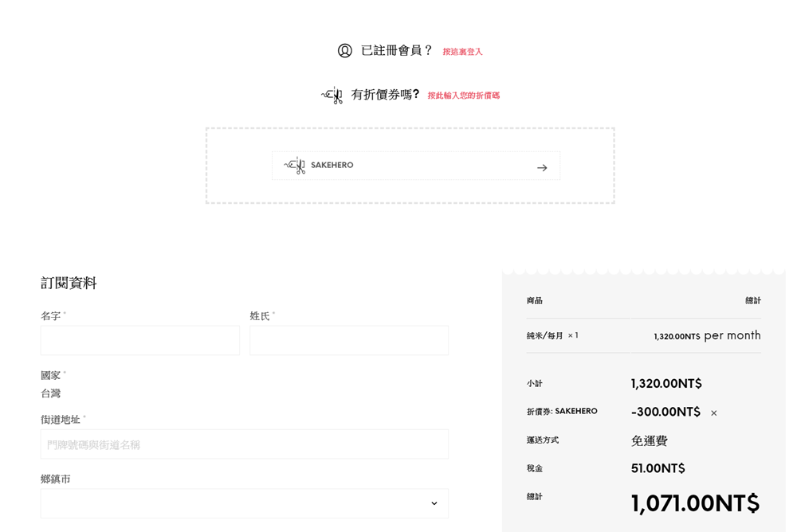
Task: Click 按此輸入您的折價碼 link
Action: pos(463,96)
